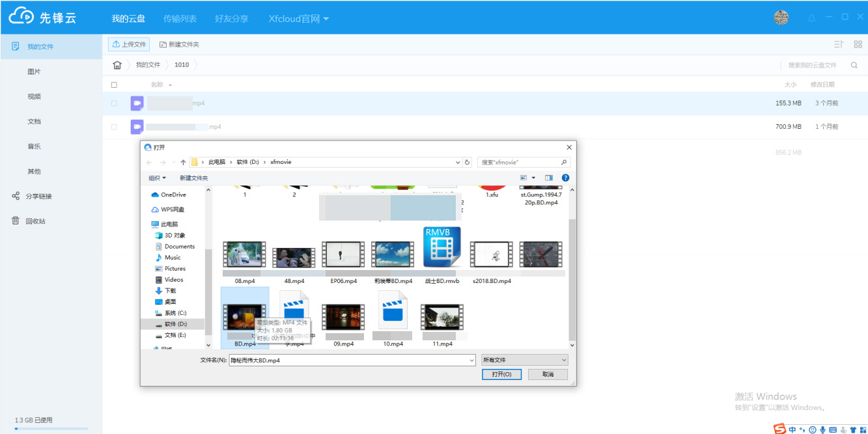Click the sort order icon
The image size is (868, 434).
839,44
